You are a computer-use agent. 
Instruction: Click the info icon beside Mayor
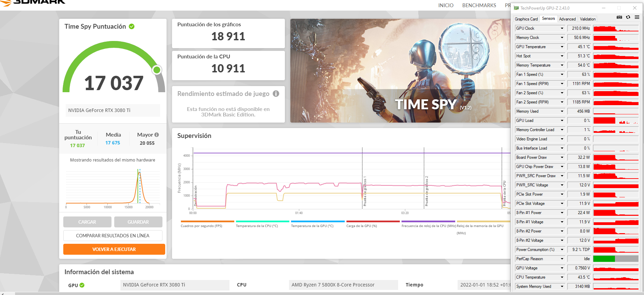(x=157, y=135)
